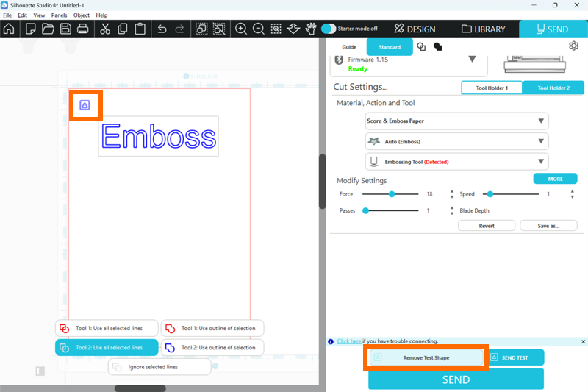Open the Embossing Tool dropdown
Viewport: 588px width, 392px height.
[x=456, y=162]
